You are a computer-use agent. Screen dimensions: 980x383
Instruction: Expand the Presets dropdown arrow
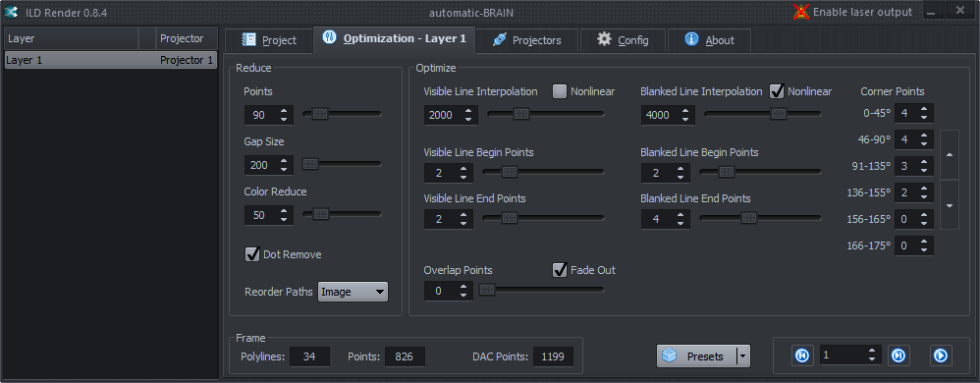(x=742, y=356)
